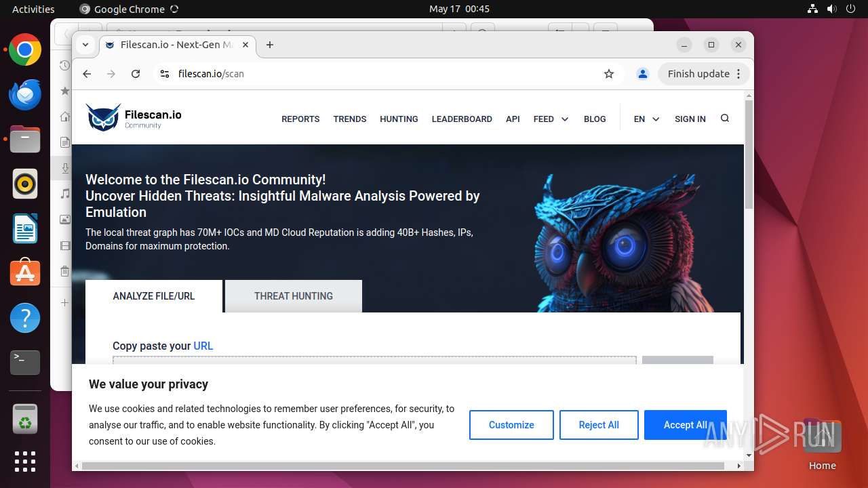Screen dimensions: 868x488
Task: Open the Home folder desktop icon
Action: (822, 445)
